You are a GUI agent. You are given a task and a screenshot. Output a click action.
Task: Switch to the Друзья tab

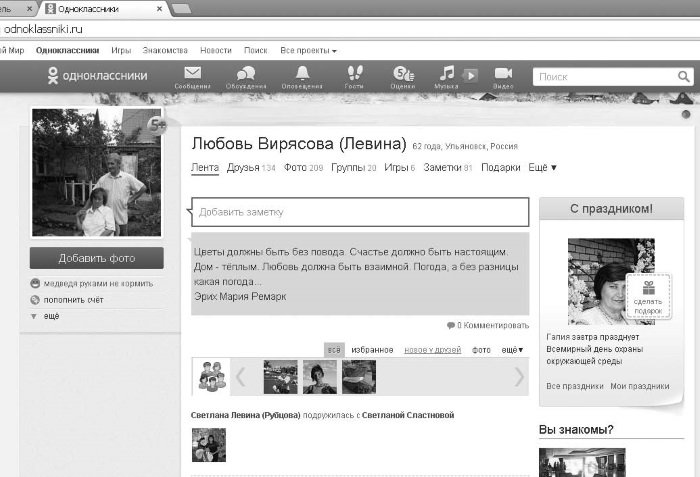[242, 167]
